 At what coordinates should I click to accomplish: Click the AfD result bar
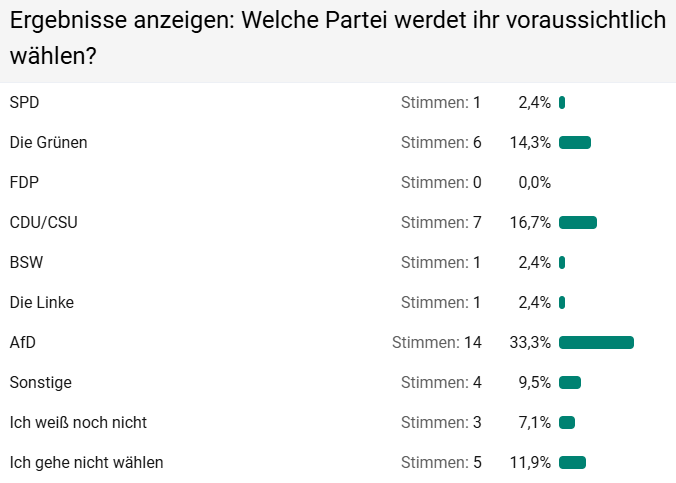[596, 343]
